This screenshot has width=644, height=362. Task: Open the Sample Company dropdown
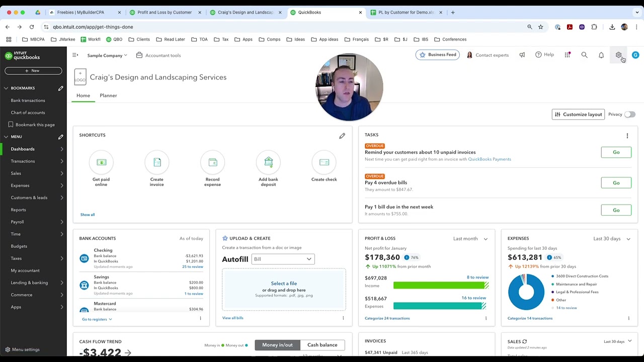[107, 55]
